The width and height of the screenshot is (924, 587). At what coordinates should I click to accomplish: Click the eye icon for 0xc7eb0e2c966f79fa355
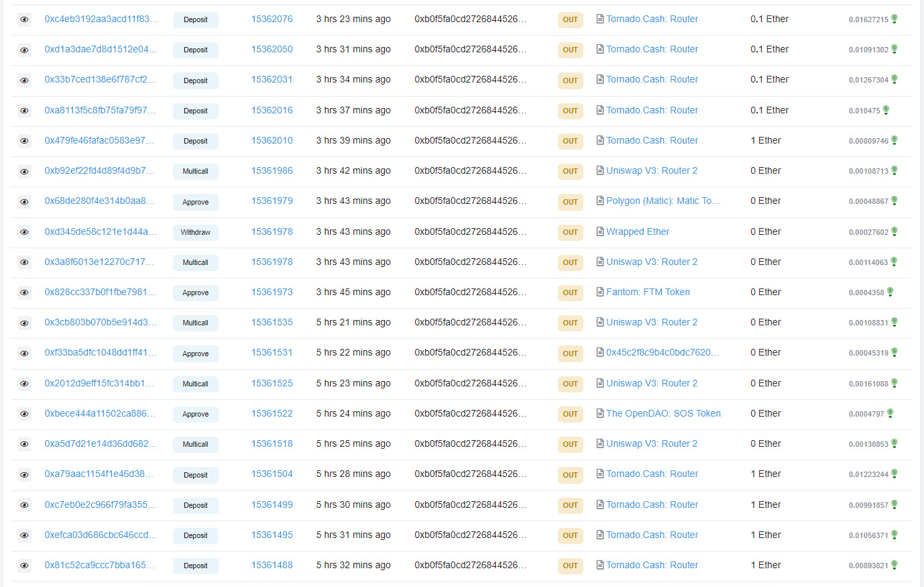pos(24,505)
